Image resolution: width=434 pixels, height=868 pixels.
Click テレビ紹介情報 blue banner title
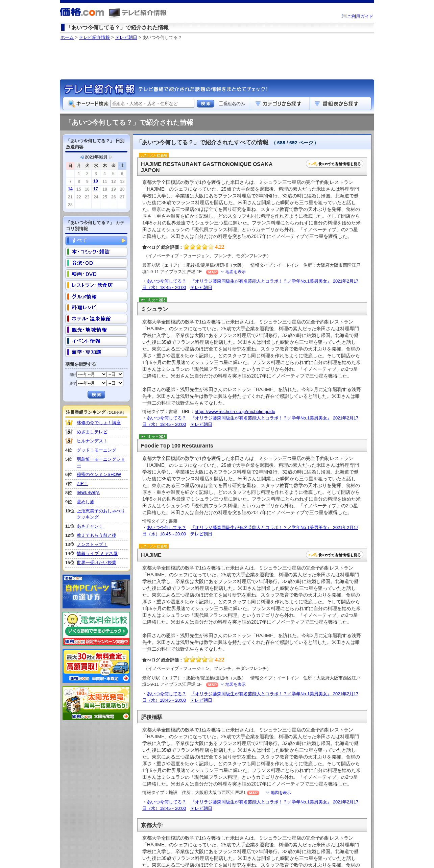(x=99, y=89)
